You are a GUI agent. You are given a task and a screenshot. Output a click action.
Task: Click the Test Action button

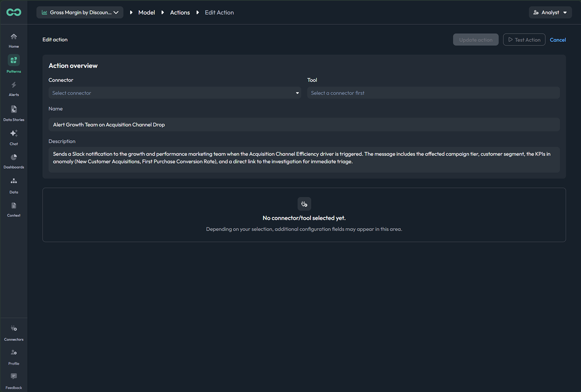point(524,40)
